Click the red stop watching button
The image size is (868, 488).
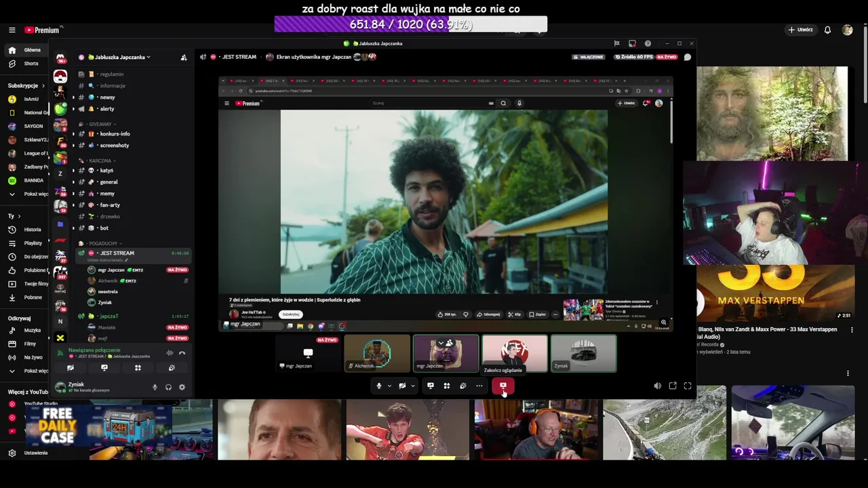(503, 386)
